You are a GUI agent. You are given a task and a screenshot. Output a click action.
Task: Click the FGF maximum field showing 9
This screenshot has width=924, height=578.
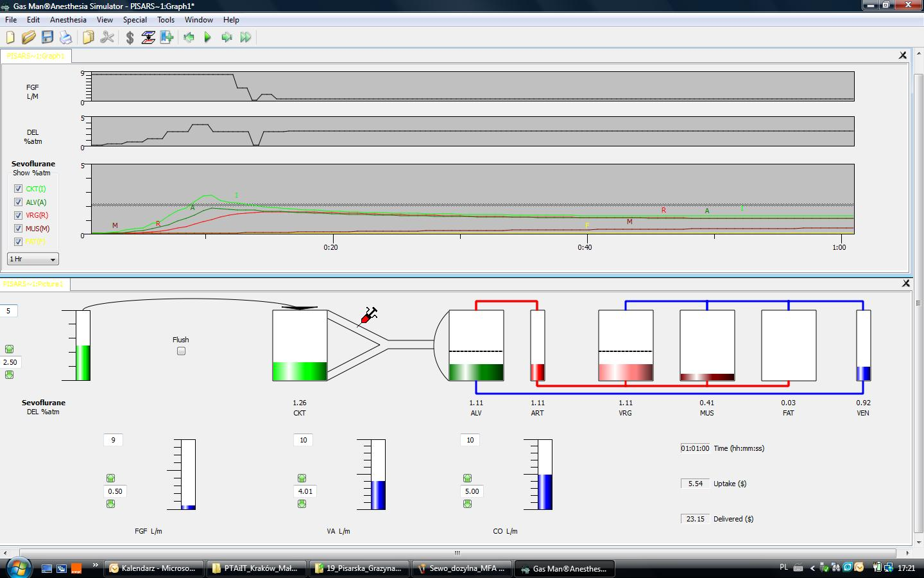tap(113, 440)
